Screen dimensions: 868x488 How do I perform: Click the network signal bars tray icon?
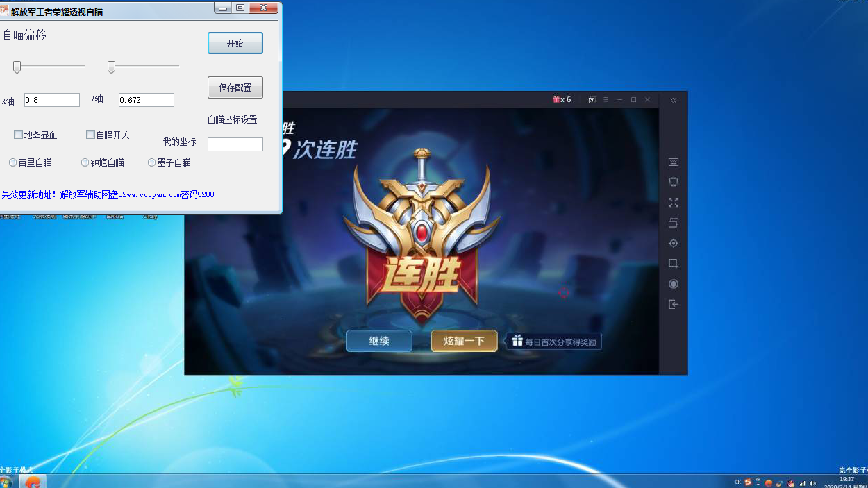[x=802, y=483]
